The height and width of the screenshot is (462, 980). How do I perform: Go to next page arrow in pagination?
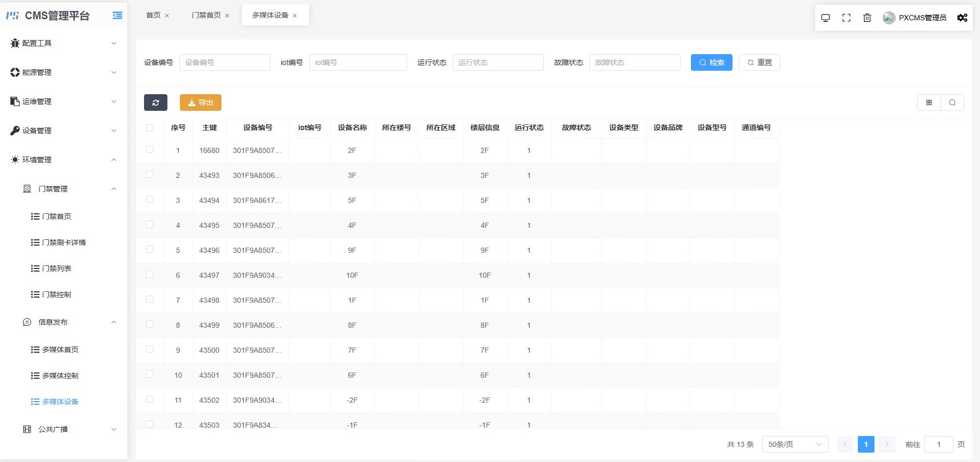(887, 444)
